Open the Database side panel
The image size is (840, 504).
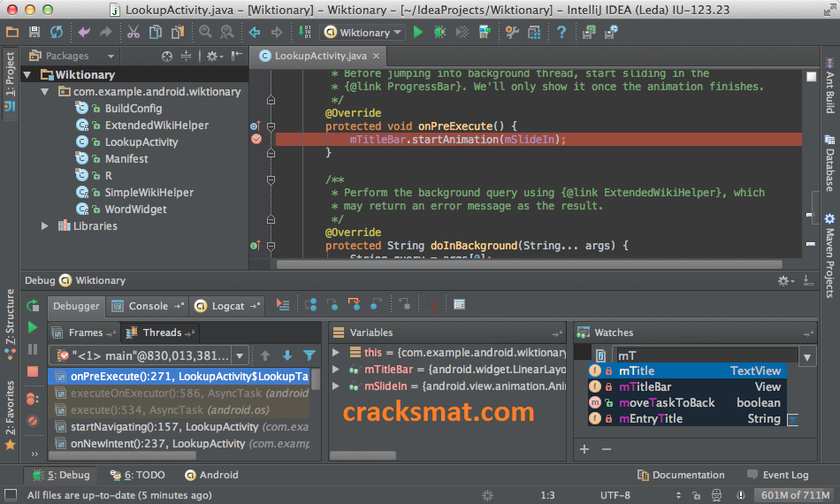829,164
